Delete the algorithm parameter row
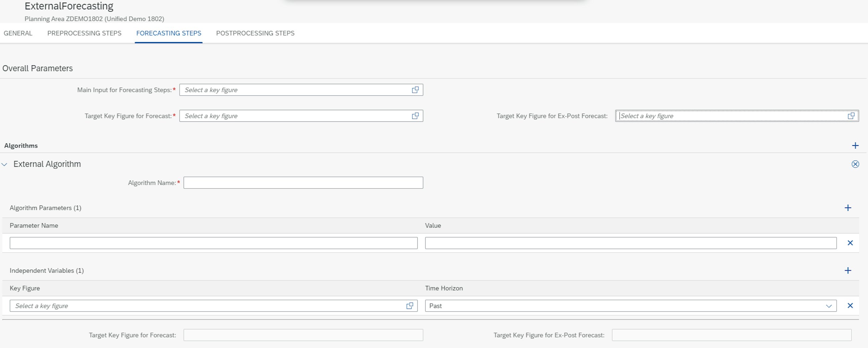This screenshot has height=348, width=868. pyautogui.click(x=850, y=243)
